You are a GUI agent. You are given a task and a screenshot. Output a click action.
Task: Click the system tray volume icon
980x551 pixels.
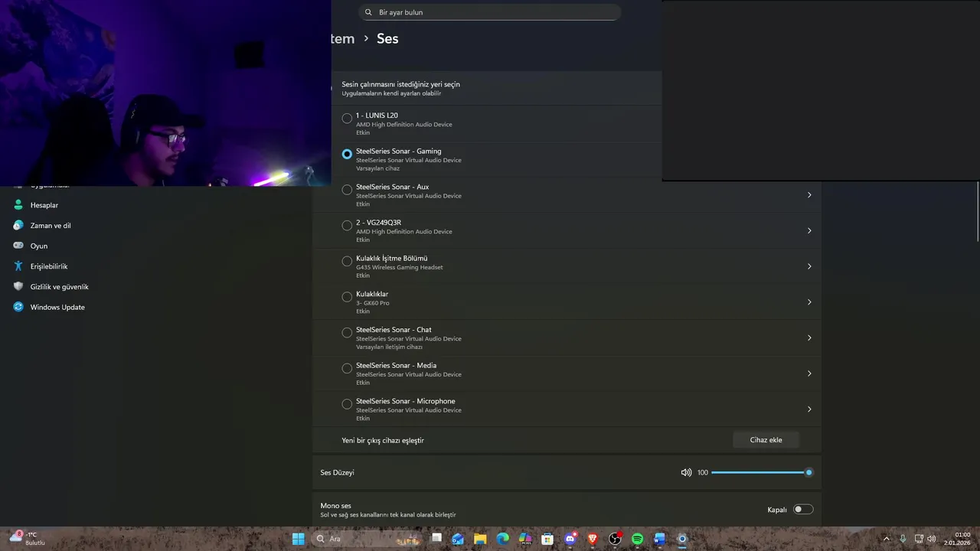coord(932,539)
